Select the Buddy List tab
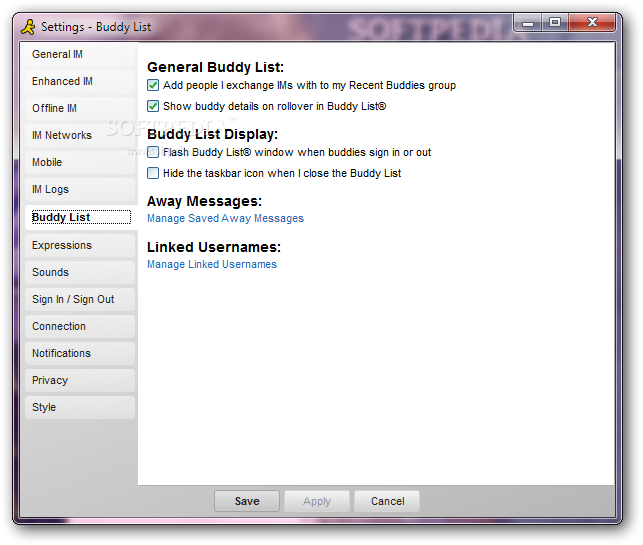 tap(81, 217)
